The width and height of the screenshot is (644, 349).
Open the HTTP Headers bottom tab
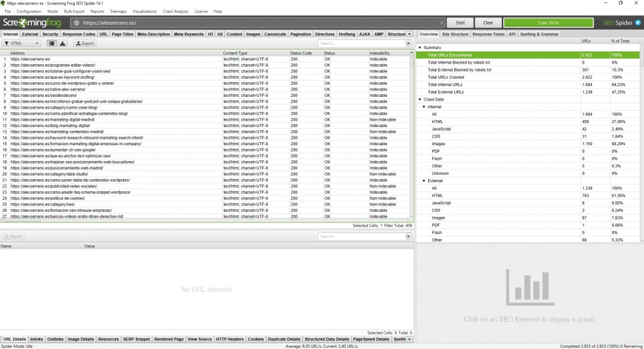tap(230, 339)
